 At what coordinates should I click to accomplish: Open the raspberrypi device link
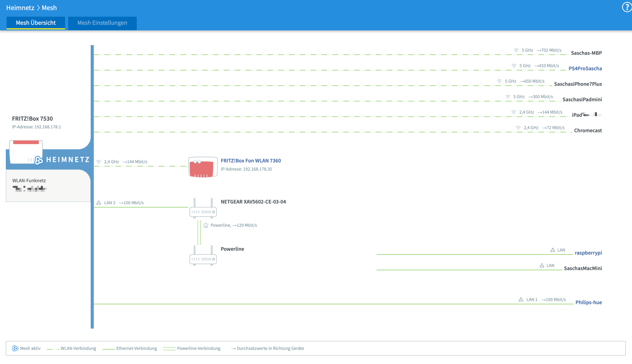[588, 253]
